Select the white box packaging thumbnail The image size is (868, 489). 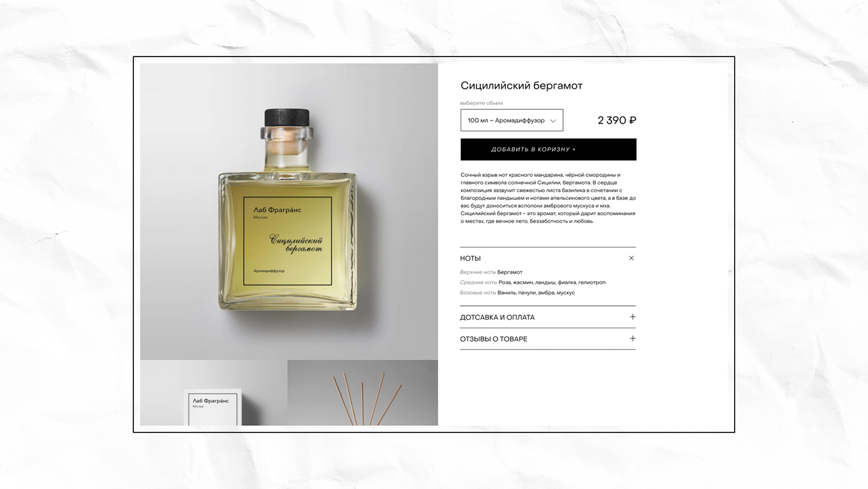click(x=213, y=393)
